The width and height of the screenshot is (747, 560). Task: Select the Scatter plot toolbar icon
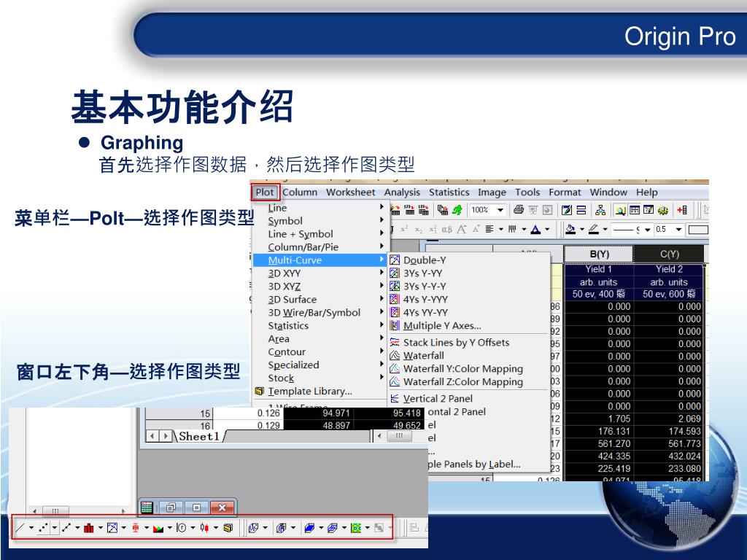43,528
